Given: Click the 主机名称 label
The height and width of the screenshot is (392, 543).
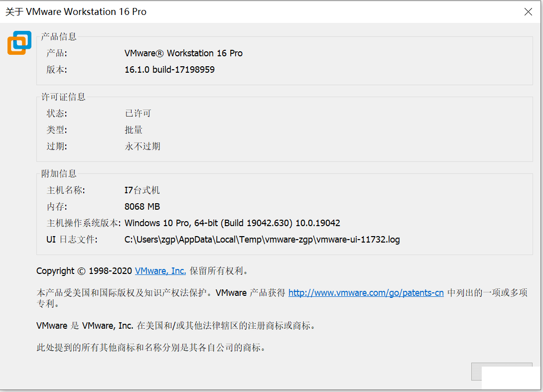Looking at the screenshot, I should pos(65,190).
